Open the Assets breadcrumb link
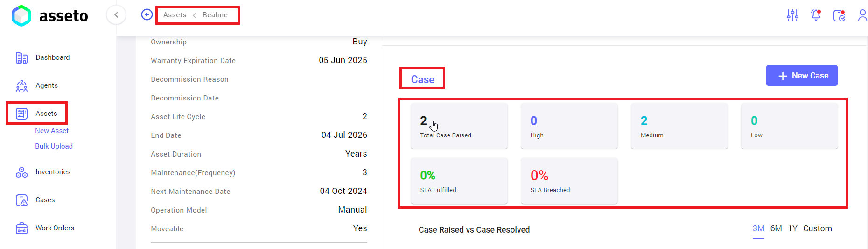 (175, 15)
